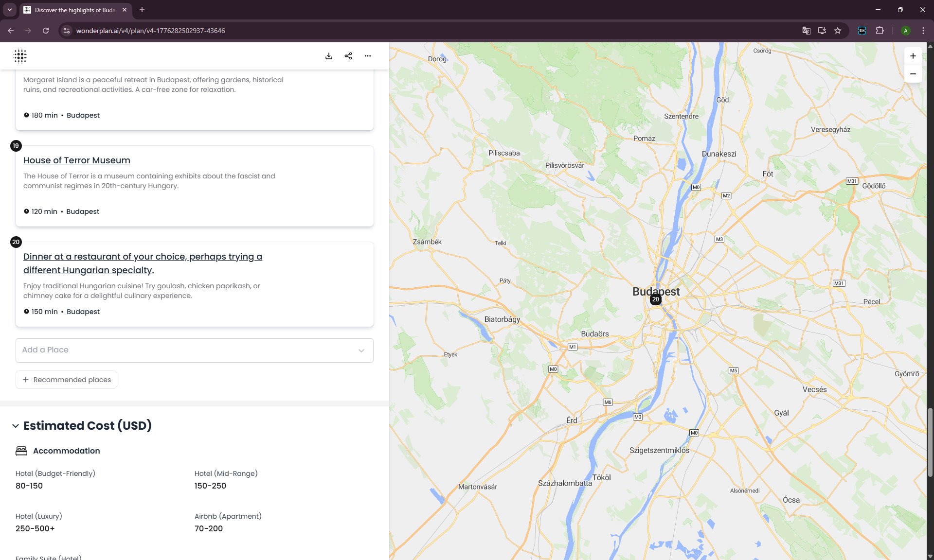The image size is (934, 560).
Task: Zoom in on the map
Action: (913, 56)
